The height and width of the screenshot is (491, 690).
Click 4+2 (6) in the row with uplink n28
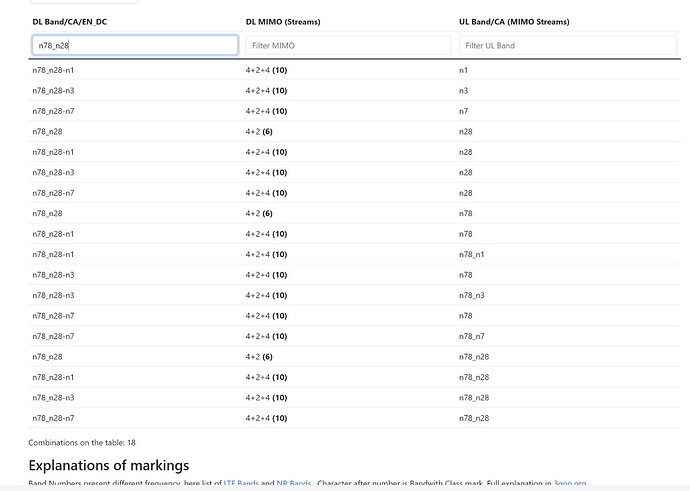[259, 132]
